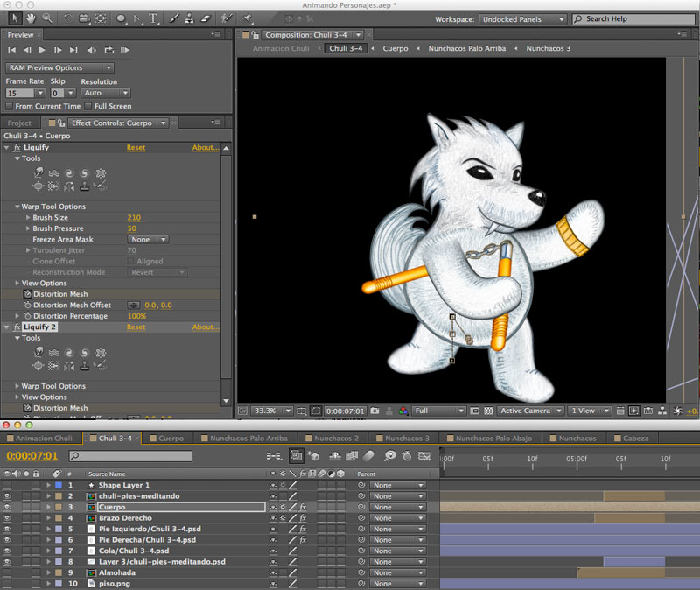Image resolution: width=700 pixels, height=590 pixels.
Task: Toggle Distortion Mesh stopwatch
Action: [x=27, y=294]
